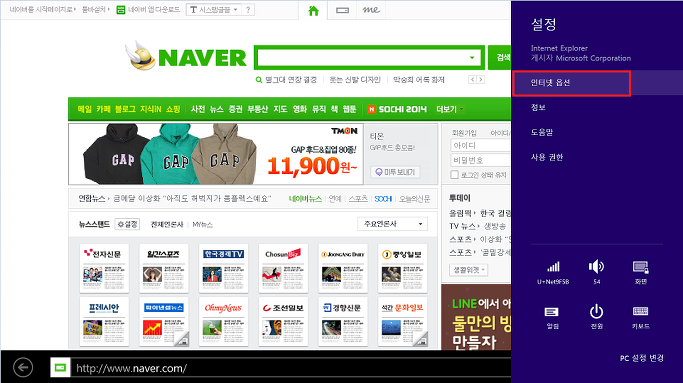Open the 전자신문 newsstand thumbnail
The width and height of the screenshot is (683, 383).
click(104, 268)
